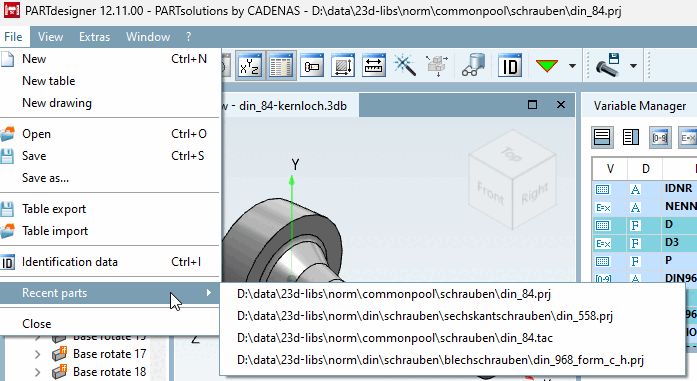Open the Extras menu
This screenshot has height=381, width=697.
pyautogui.click(x=94, y=37)
